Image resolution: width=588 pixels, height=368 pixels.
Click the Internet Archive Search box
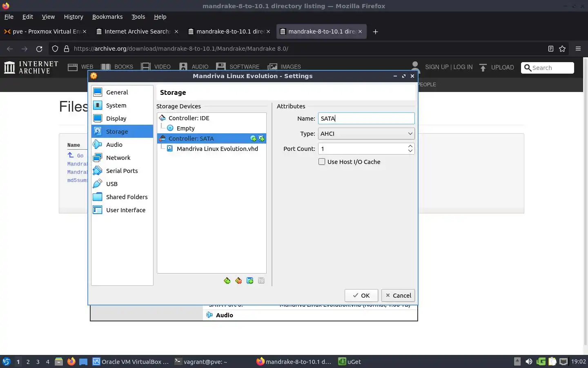tap(547, 68)
